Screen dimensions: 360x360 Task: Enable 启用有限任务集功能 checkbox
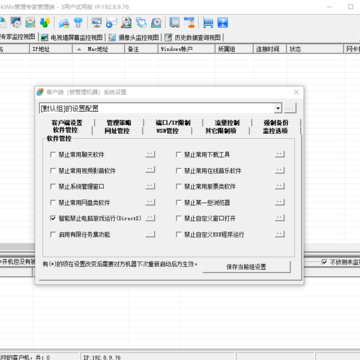click(x=53, y=235)
